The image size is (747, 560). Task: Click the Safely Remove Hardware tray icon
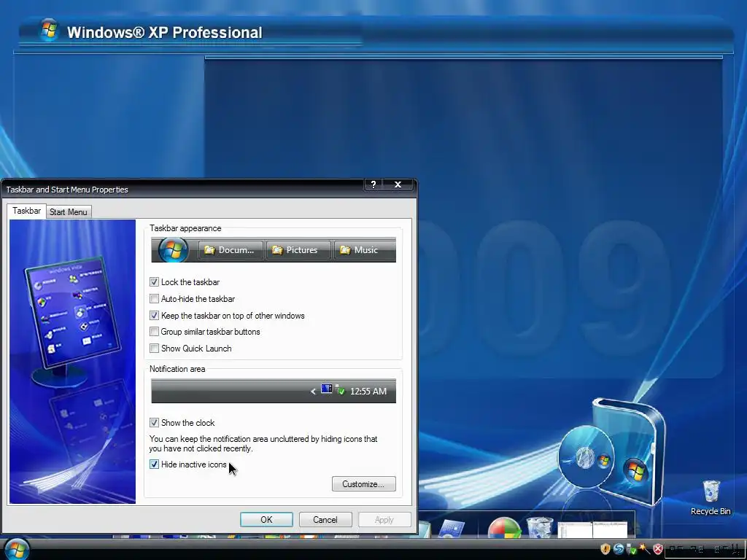click(x=632, y=549)
